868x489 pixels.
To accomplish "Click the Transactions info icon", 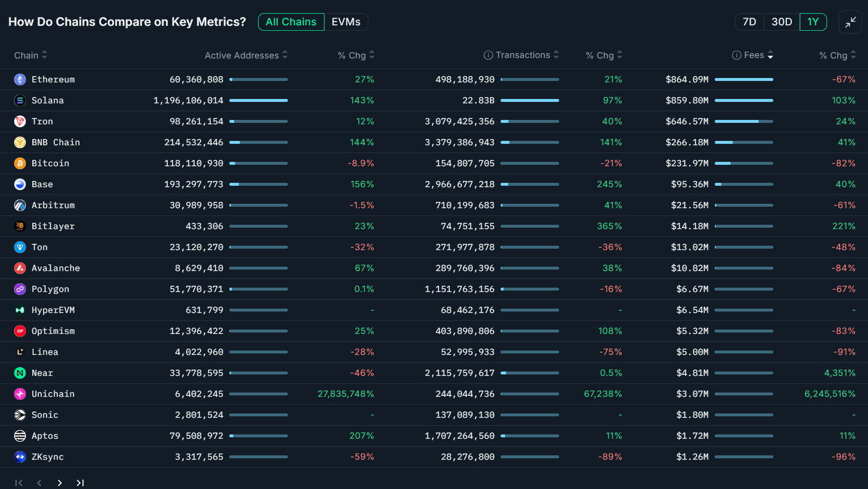I will pyautogui.click(x=488, y=55).
